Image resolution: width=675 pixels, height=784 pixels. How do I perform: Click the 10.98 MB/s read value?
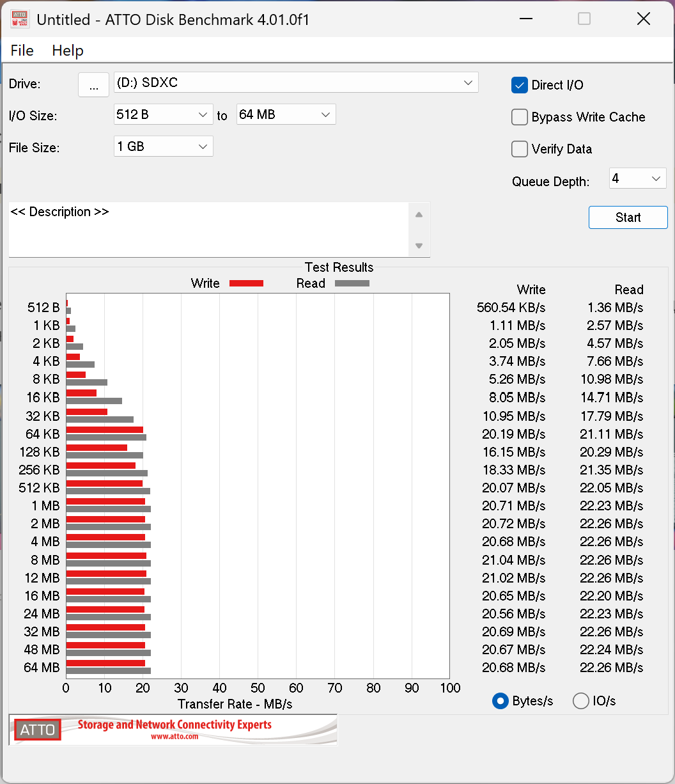[x=612, y=379]
